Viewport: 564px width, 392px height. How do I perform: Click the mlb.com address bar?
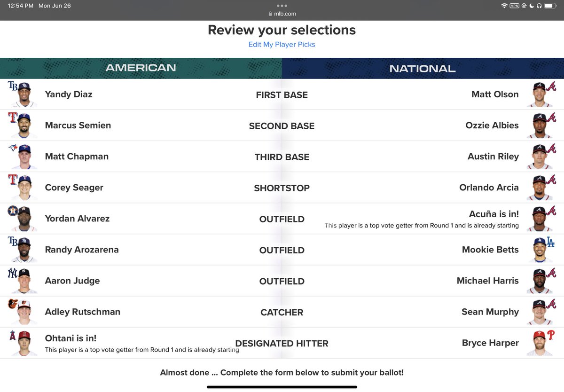(x=282, y=14)
